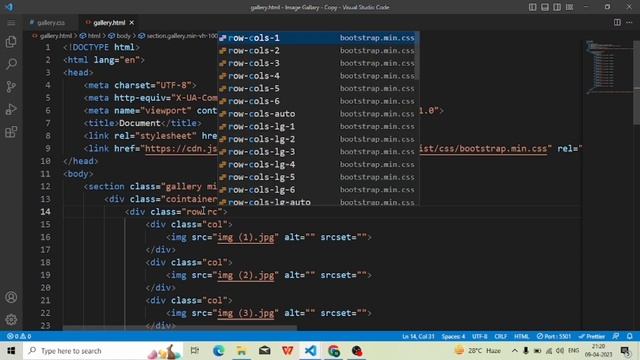Viewport: 640px width, 360px height.
Task: Open customize layout icon
Action: 569,7
